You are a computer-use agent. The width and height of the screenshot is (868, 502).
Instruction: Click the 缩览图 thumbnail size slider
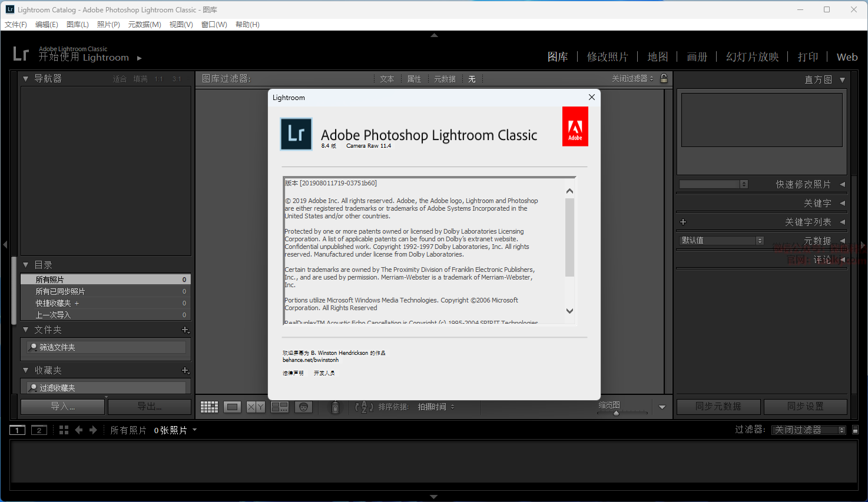coord(616,413)
